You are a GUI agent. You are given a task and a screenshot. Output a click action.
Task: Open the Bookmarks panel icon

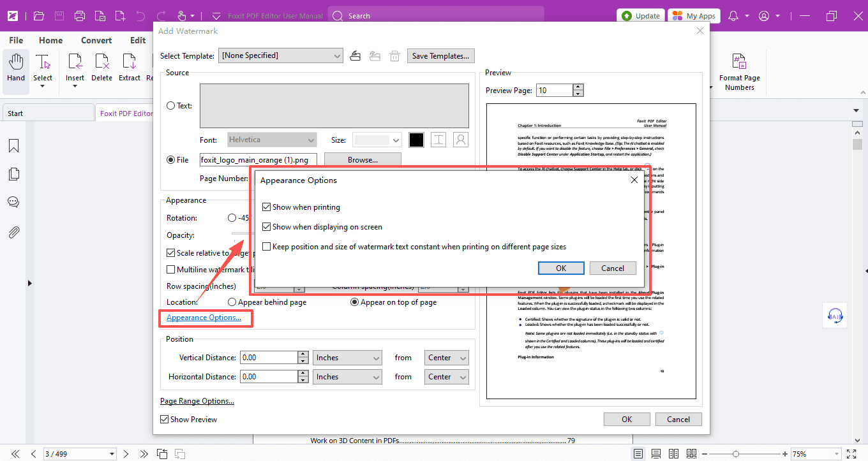(13, 146)
